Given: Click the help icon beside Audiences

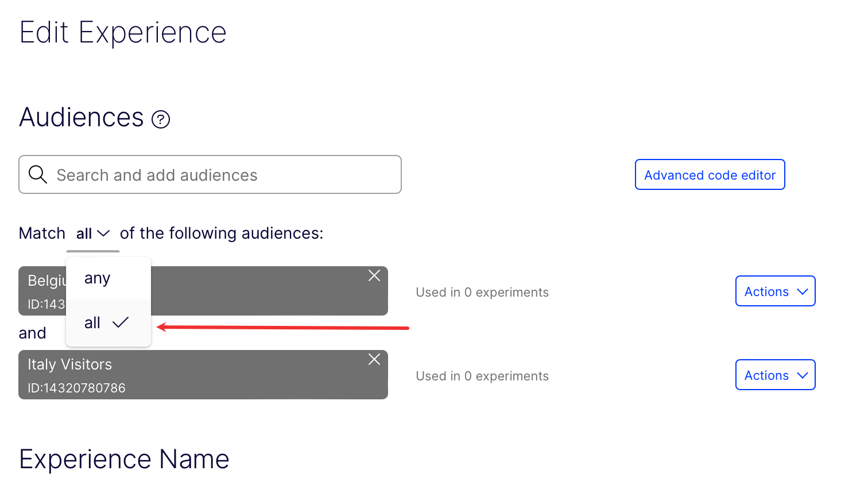Looking at the screenshot, I should click(161, 119).
